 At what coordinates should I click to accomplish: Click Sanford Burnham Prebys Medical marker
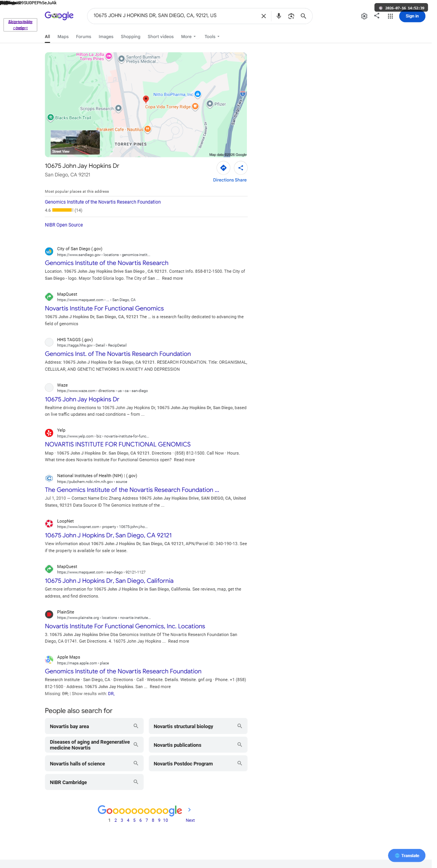pyautogui.click(x=121, y=58)
